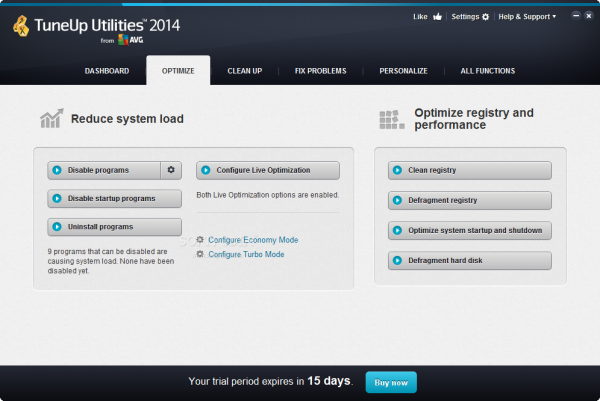Screen dimensions: 600x401
Task: Click the '15 days' trial text
Action: 329,381
